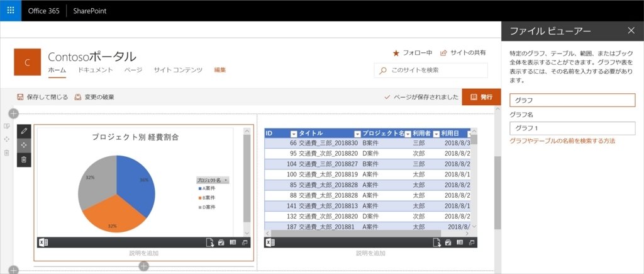
Task: Select the cell 交通費_太郎_2018813
Action: coord(328,205)
